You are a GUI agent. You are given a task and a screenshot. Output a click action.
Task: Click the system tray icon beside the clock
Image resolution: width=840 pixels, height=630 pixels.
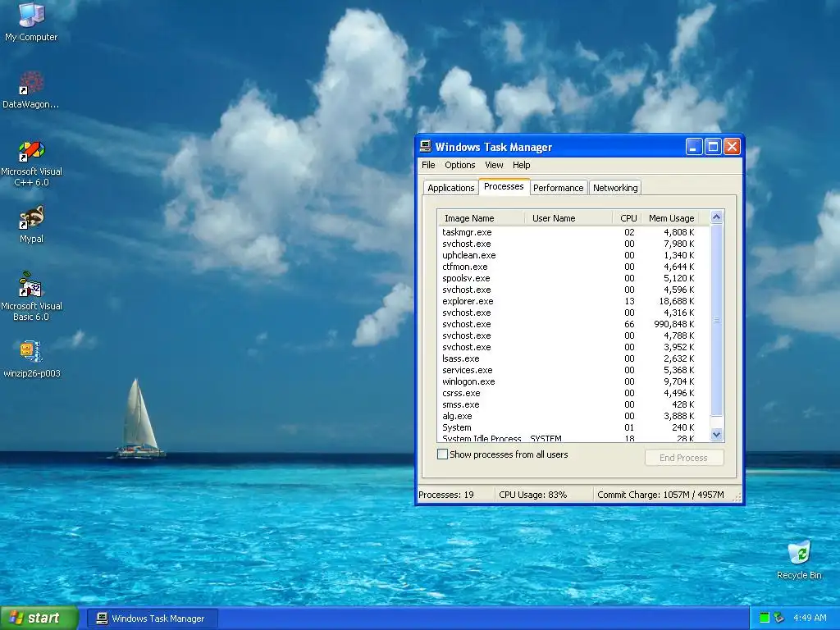(779, 618)
